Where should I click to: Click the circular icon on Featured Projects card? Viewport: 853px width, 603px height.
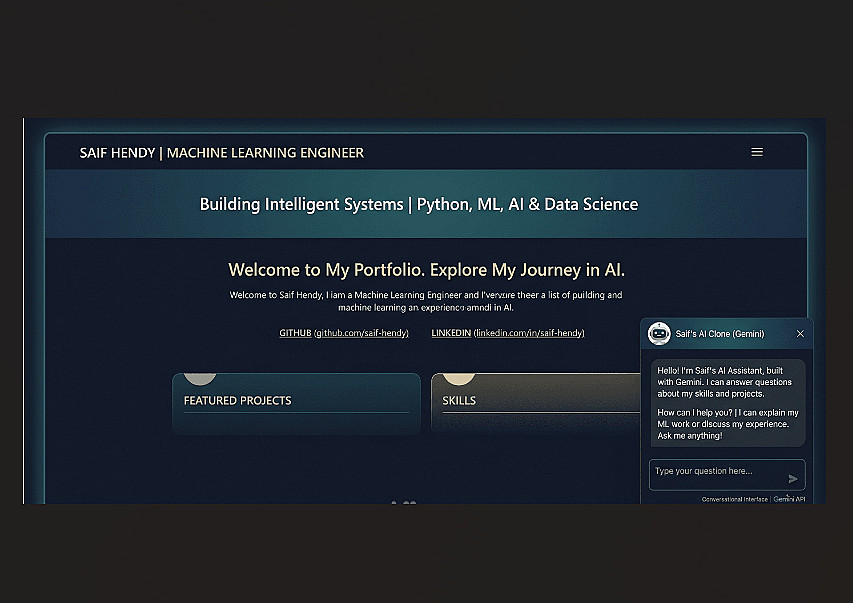point(200,379)
